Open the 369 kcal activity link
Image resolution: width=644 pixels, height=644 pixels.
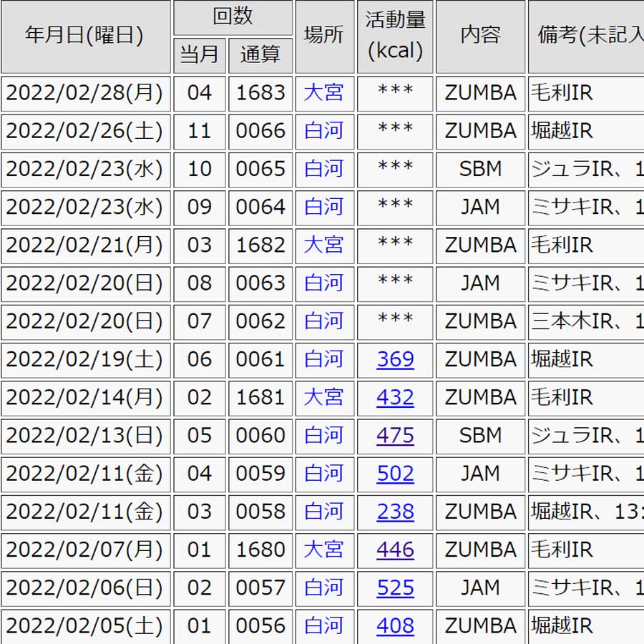(x=395, y=359)
